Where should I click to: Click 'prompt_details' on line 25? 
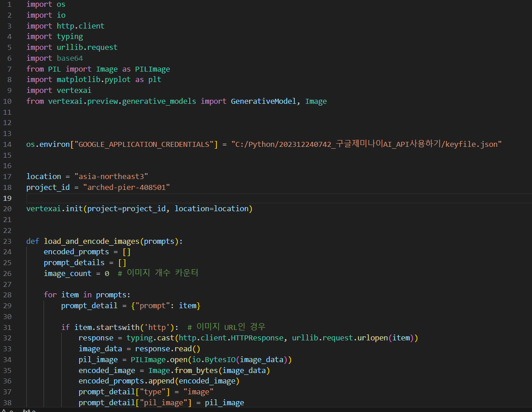click(x=74, y=263)
